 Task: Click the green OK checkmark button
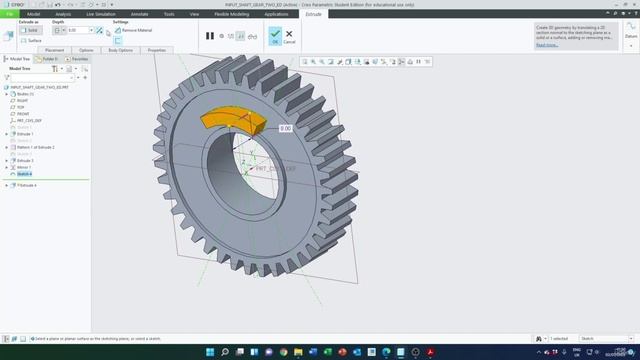pyautogui.click(x=275, y=36)
